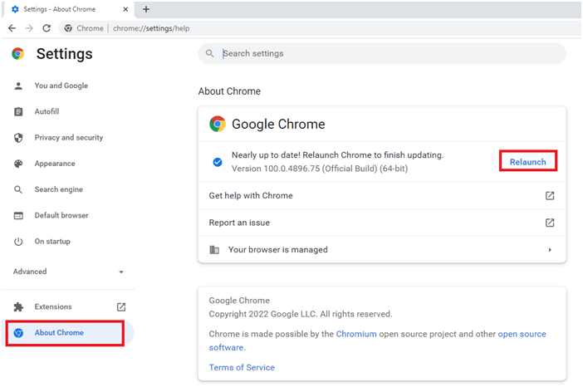583x392 pixels.
Task: Click the browser forward arrow
Action: (29, 28)
